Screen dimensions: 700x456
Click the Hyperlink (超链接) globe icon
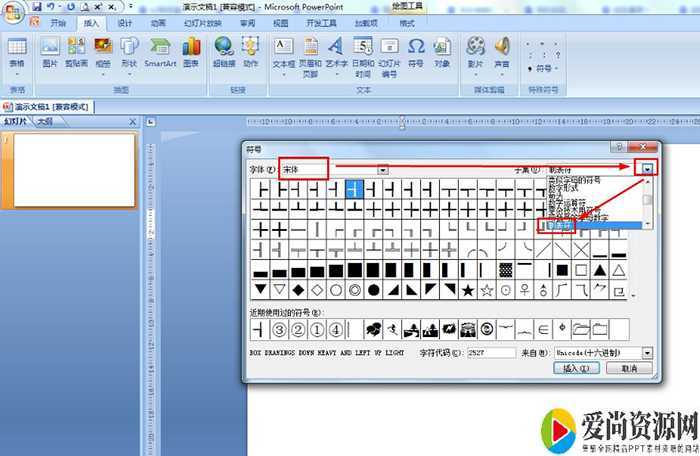point(224,50)
